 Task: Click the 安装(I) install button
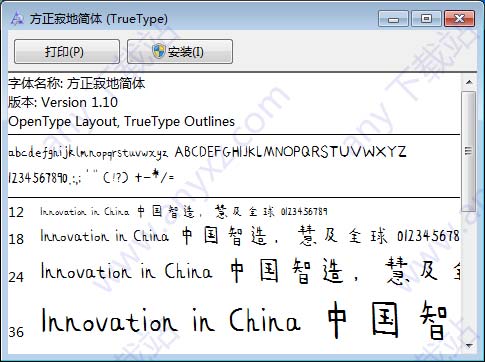click(180, 52)
